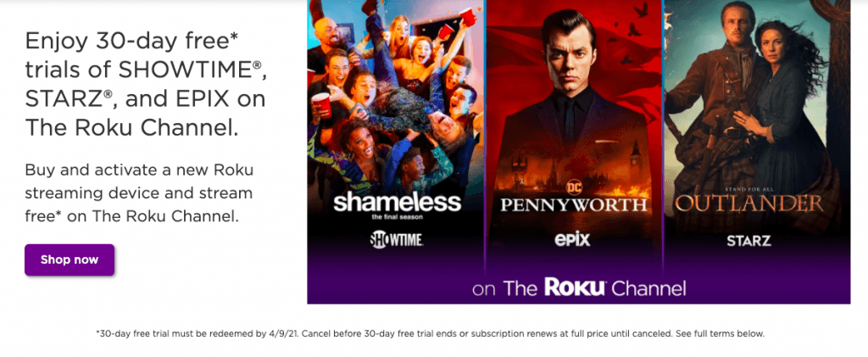The image size is (868, 357).
Task: Click the shameless title text
Action: tap(397, 203)
